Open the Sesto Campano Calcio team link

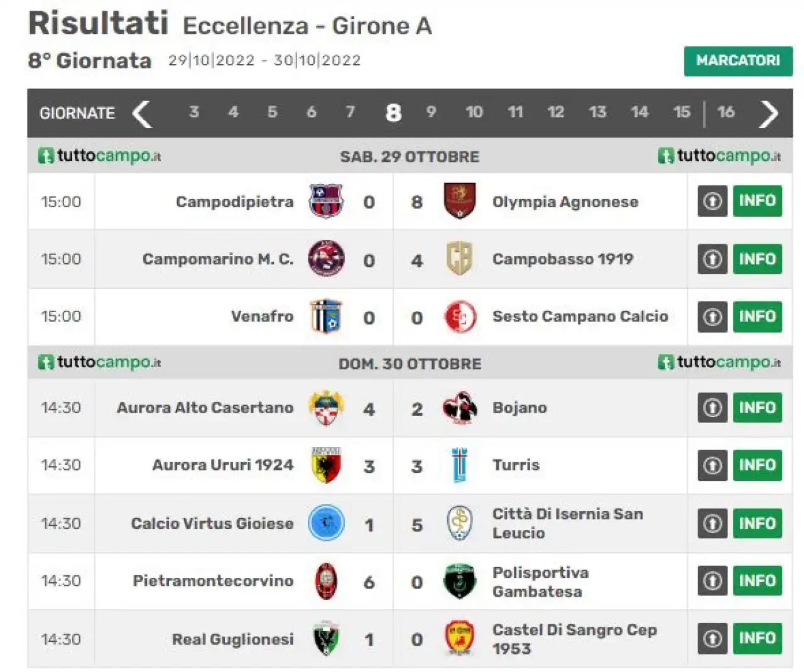click(580, 317)
